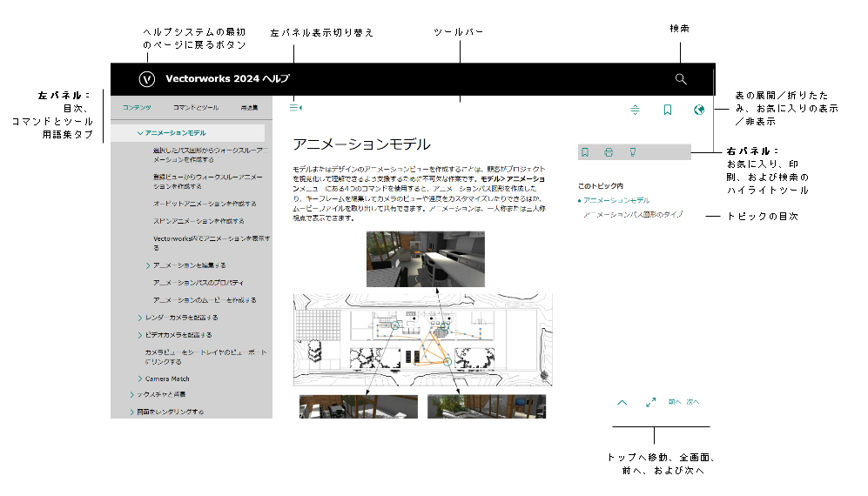Image resolution: width=868 pixels, height=496 pixels.
Task: Open アニメーションのムービーを作成する topic
Action: pyautogui.click(x=205, y=300)
